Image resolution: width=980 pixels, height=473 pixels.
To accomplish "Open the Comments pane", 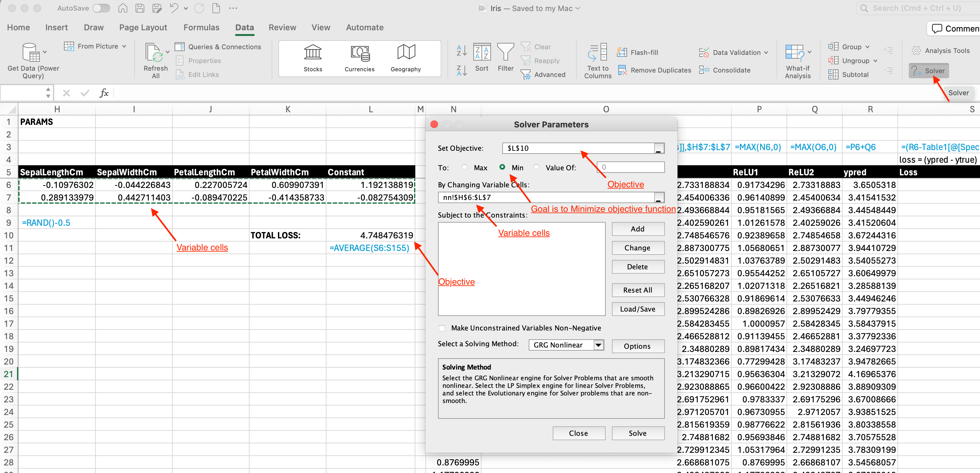I will tap(954, 29).
